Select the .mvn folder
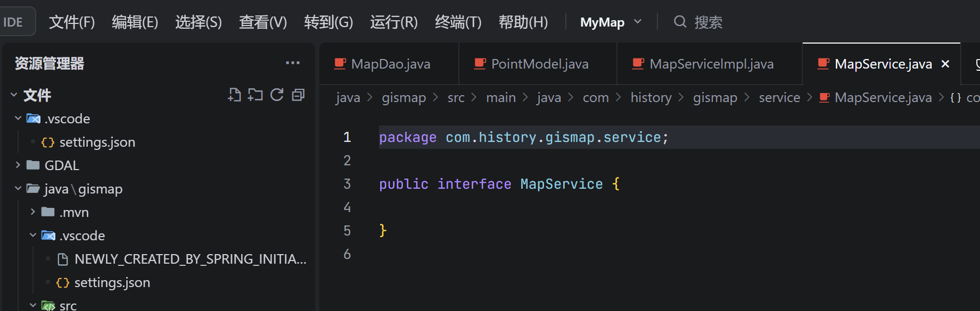Screen dimensions: 980x311 (74, 212)
